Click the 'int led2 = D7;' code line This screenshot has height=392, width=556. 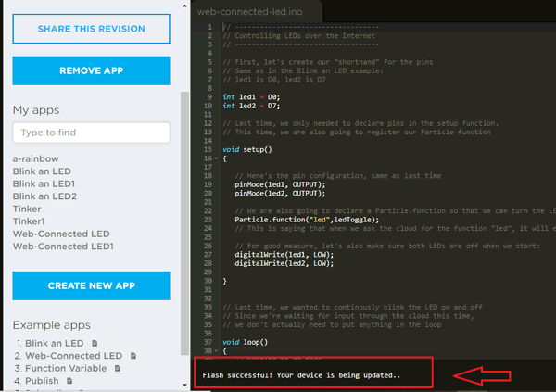coord(251,106)
